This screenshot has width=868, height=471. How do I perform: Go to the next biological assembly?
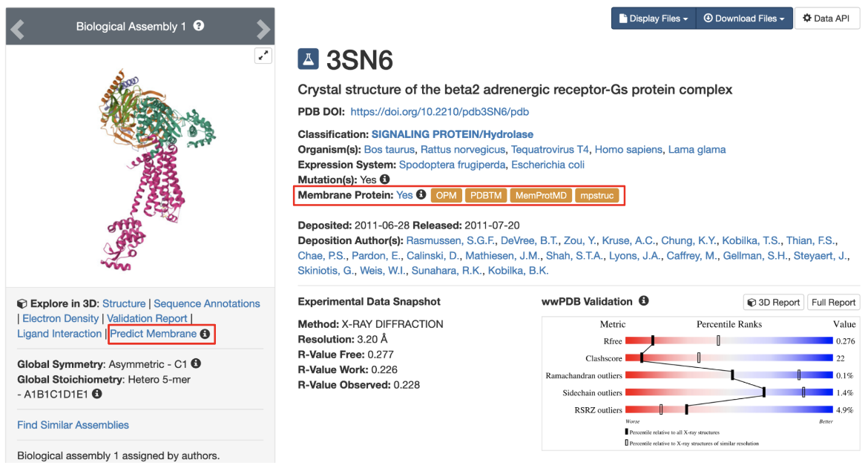coord(263,28)
